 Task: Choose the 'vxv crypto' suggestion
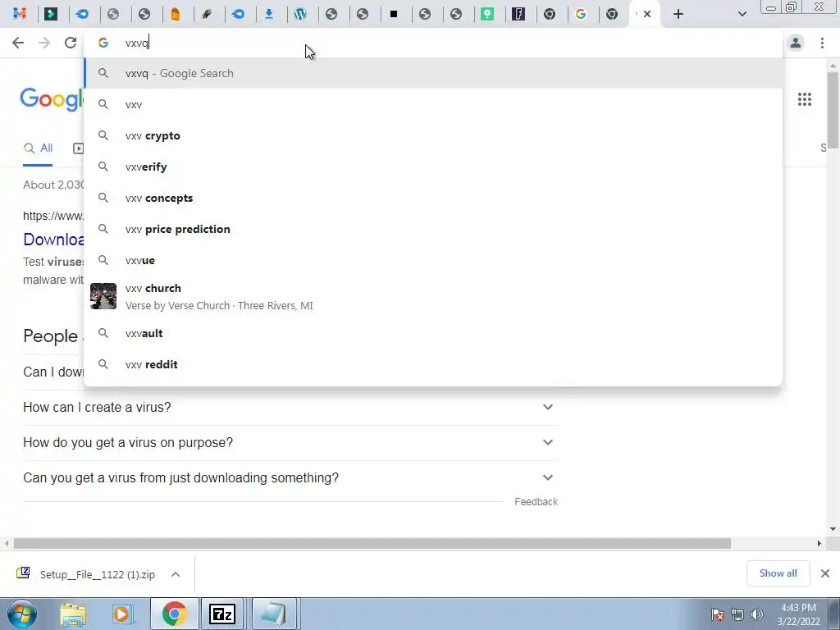click(x=433, y=135)
